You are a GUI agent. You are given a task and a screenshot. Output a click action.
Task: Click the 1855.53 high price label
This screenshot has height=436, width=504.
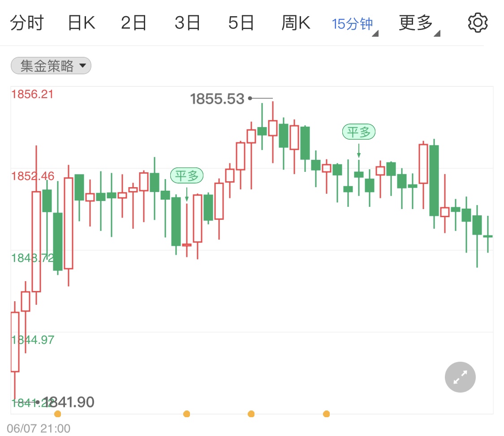[217, 99]
